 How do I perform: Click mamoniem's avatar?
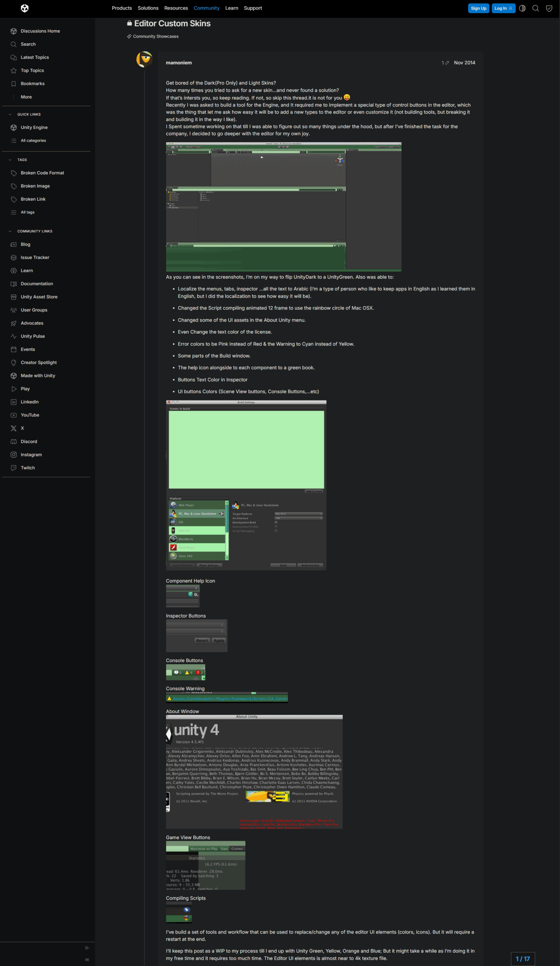144,59
